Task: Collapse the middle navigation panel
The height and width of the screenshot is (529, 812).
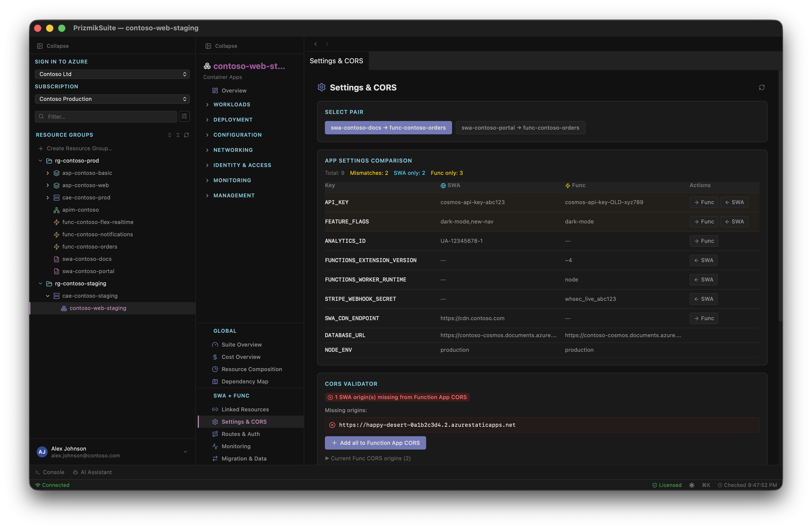Action: 221,46
